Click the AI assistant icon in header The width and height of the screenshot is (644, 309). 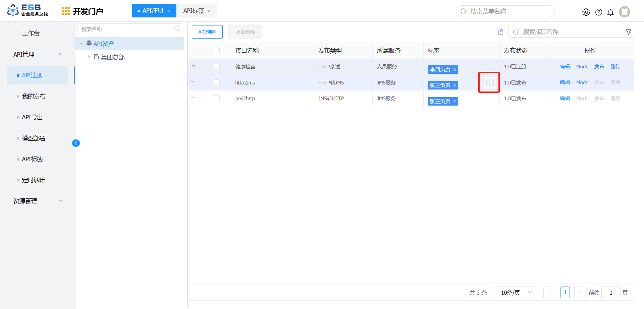pos(586,12)
